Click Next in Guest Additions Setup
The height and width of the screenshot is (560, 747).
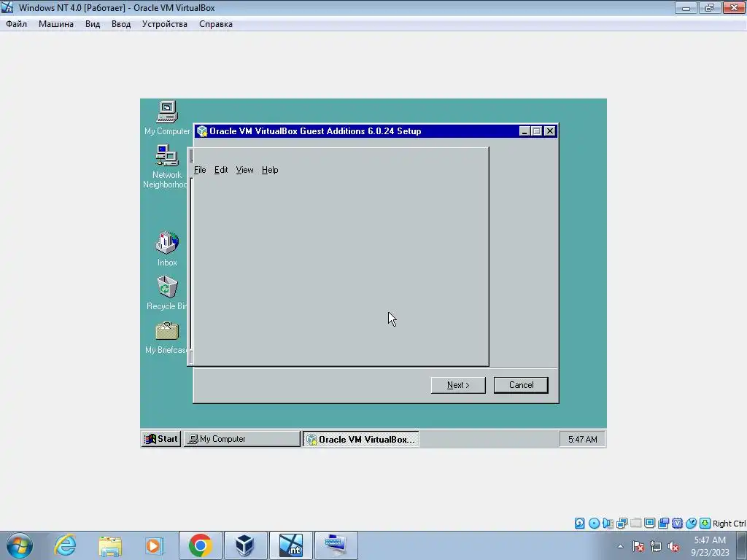coord(458,385)
